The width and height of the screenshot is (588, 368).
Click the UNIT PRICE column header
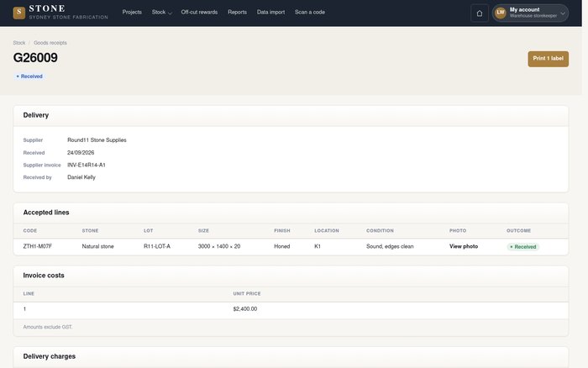(247, 294)
